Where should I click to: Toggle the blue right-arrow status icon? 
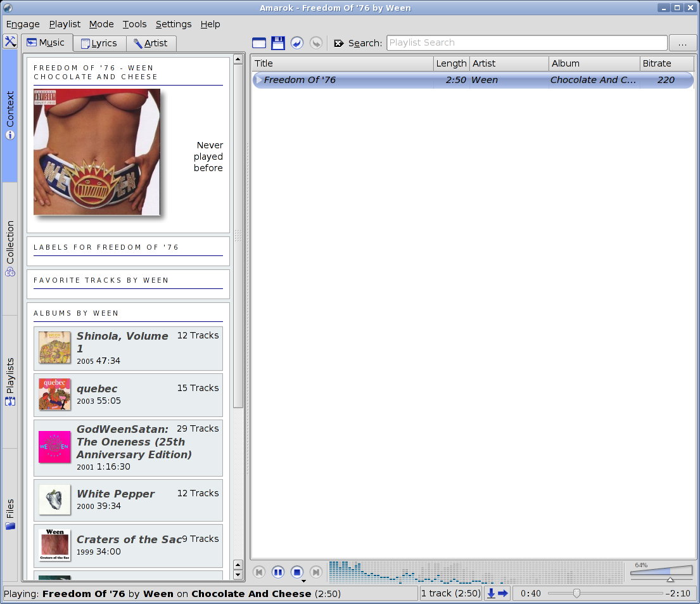coord(503,593)
